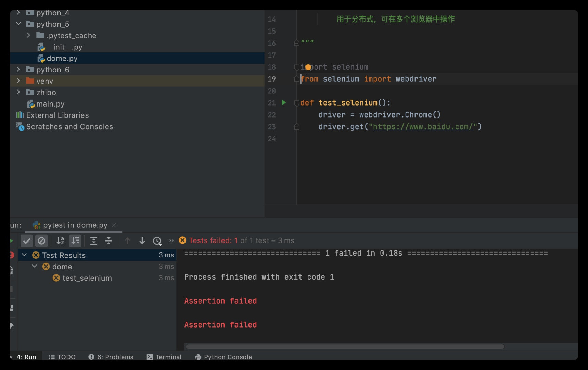Click the Collapse All test results icon
This screenshot has height=370, width=588.
108,241
